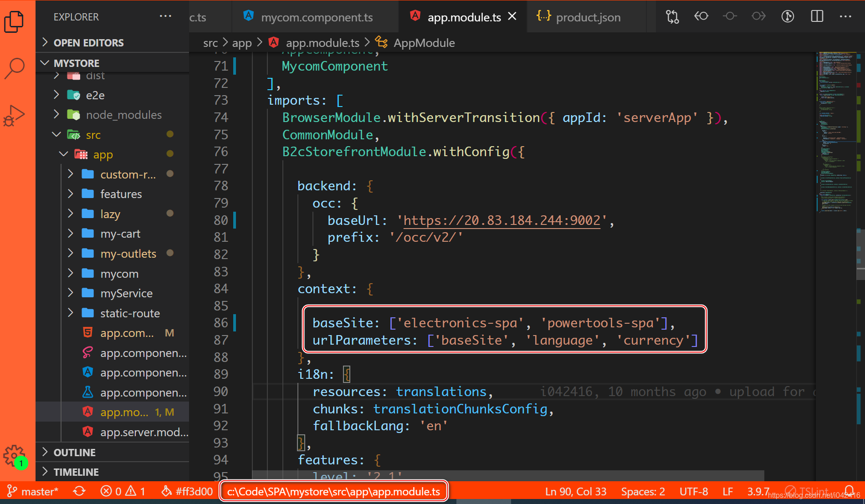
Task: Change end of line sequence LF
Action: 727,492
